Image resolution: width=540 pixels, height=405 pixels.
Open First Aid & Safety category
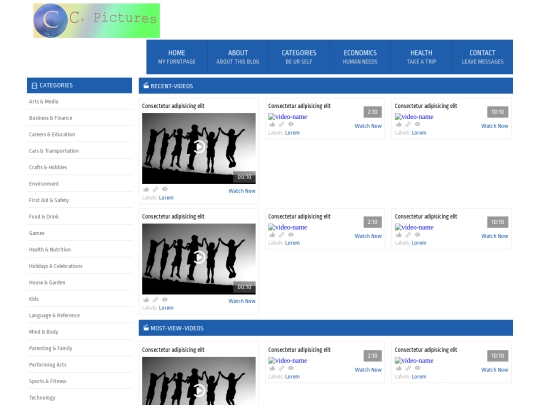click(x=49, y=200)
